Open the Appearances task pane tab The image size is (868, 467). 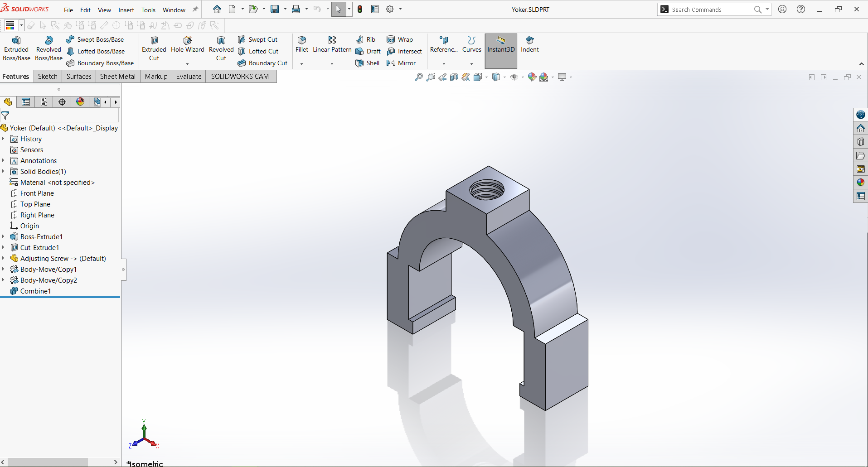pos(861,183)
